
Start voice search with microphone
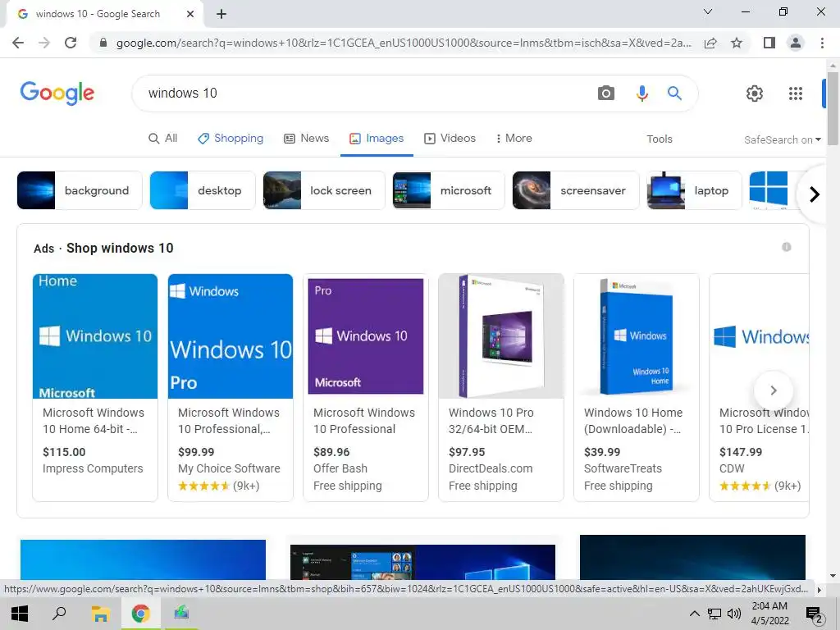(x=641, y=94)
